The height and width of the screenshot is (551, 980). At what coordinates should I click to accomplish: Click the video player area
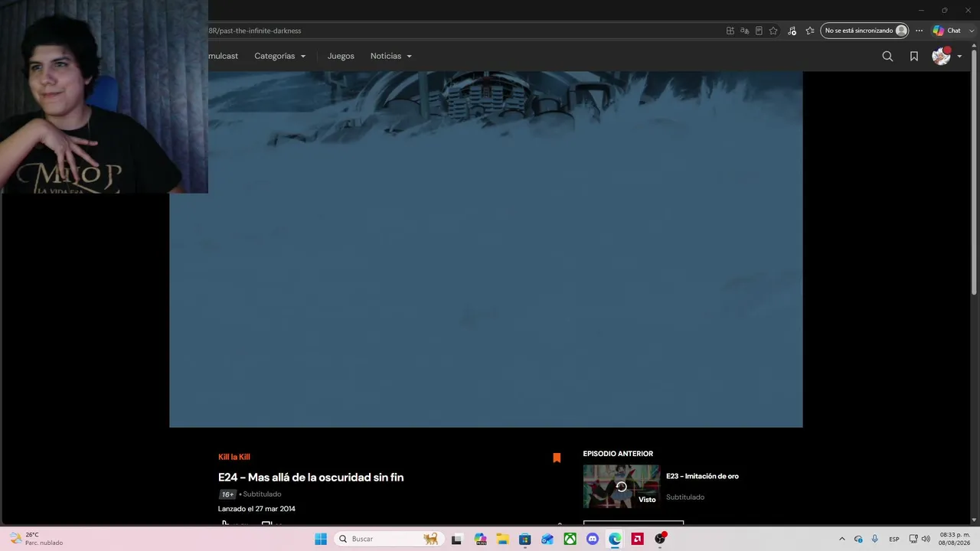[x=485, y=249]
